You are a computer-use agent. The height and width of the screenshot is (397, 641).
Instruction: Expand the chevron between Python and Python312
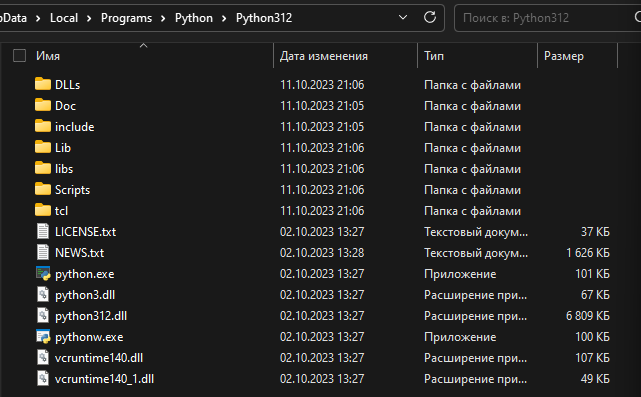224,18
